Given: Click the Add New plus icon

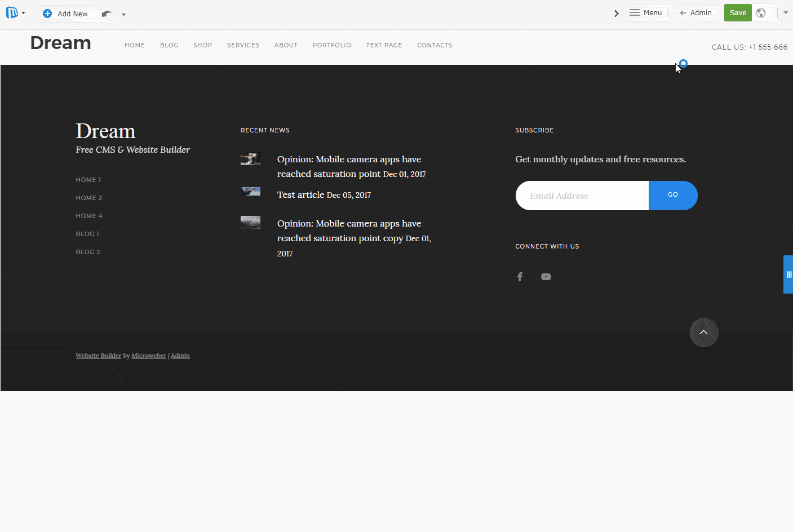Looking at the screenshot, I should 47,14.
